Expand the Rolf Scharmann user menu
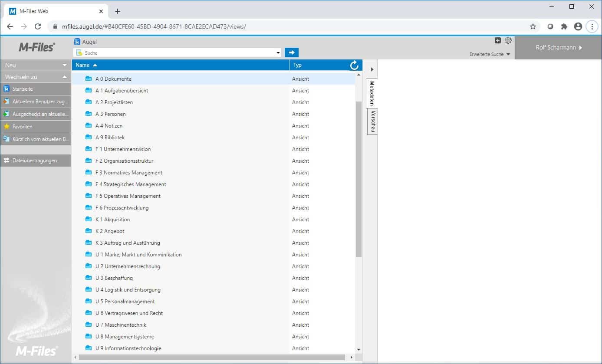Image resolution: width=602 pixels, height=364 pixels. (x=558, y=47)
